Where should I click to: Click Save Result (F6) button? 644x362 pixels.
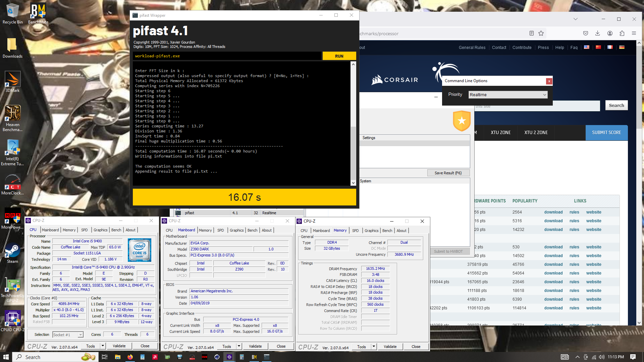point(448,173)
